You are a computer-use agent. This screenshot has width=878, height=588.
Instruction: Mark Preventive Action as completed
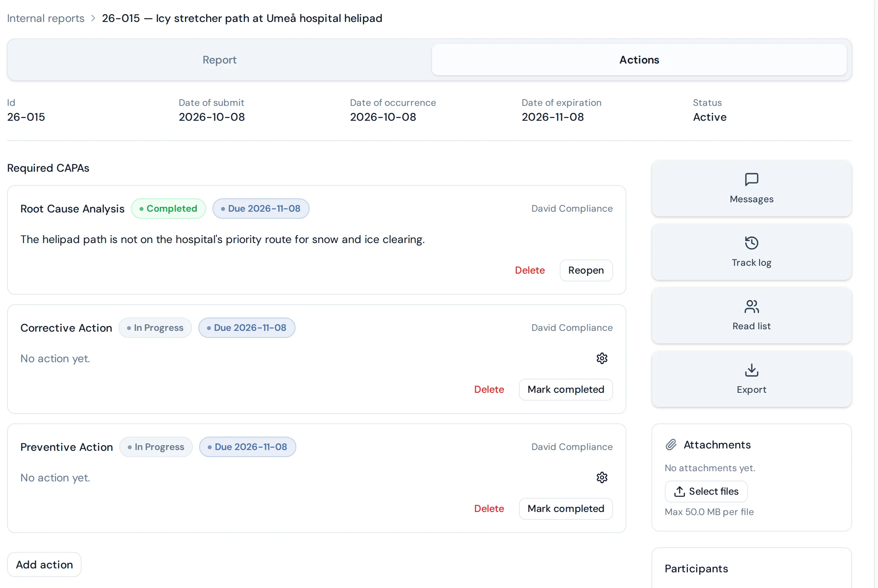coord(566,509)
